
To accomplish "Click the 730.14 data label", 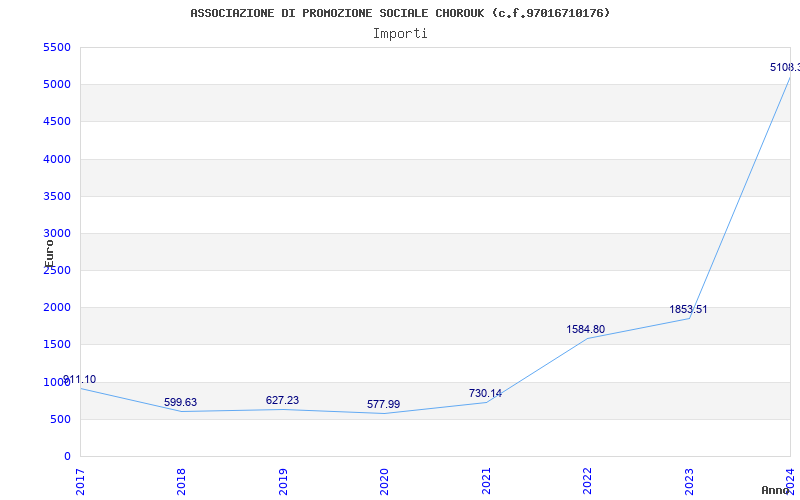I will tap(485, 393).
